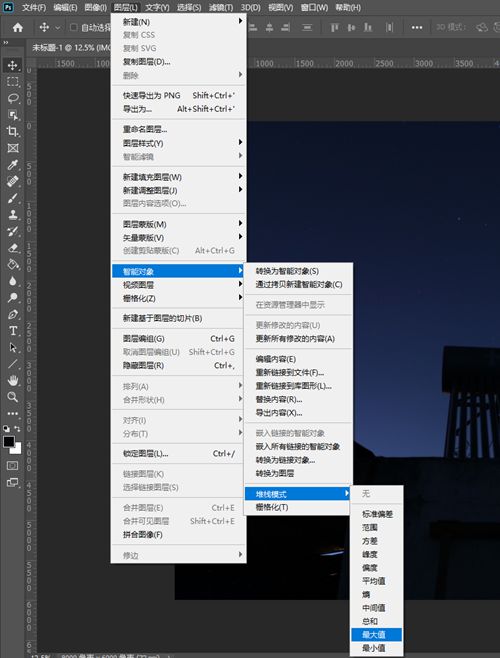Select the Paint Bucket tool
Viewport: 500px width, 658px height.
point(13,264)
